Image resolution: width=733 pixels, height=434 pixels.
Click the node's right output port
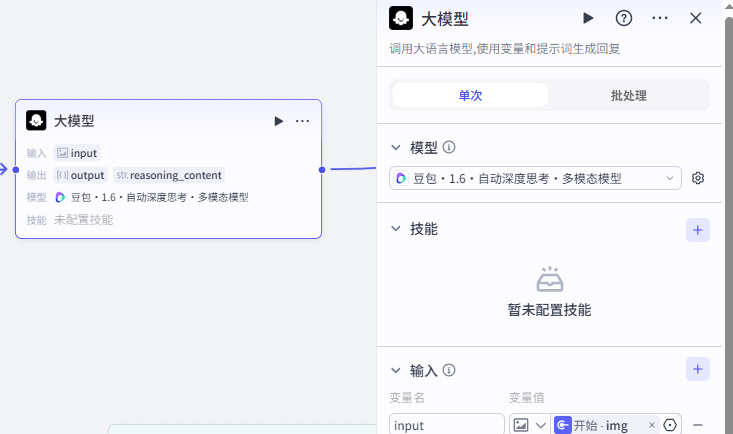pos(322,170)
